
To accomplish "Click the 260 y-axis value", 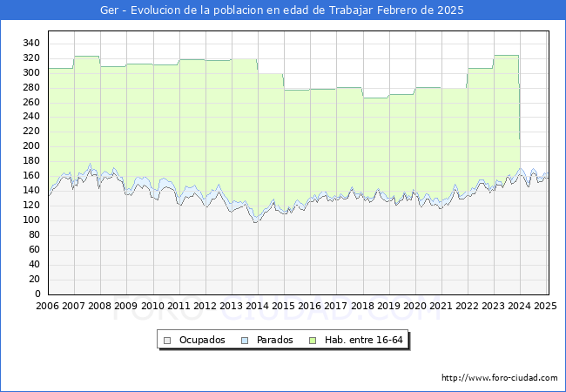I will [x=31, y=103].
